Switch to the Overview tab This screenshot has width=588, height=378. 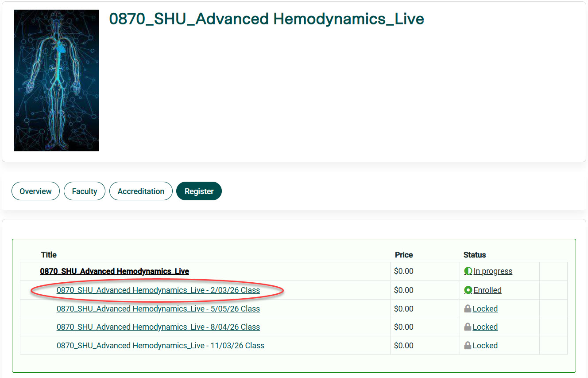[x=35, y=191]
